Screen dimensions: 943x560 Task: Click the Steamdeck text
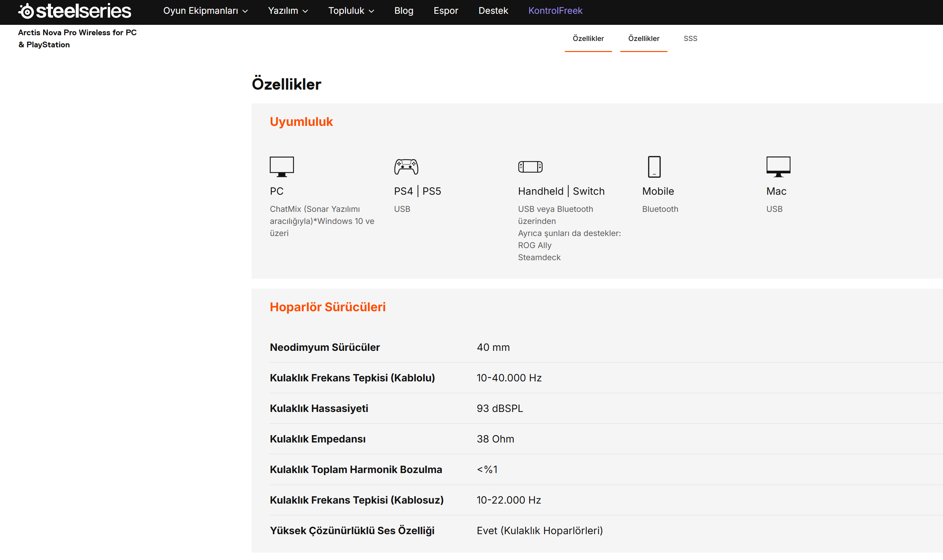click(x=539, y=258)
